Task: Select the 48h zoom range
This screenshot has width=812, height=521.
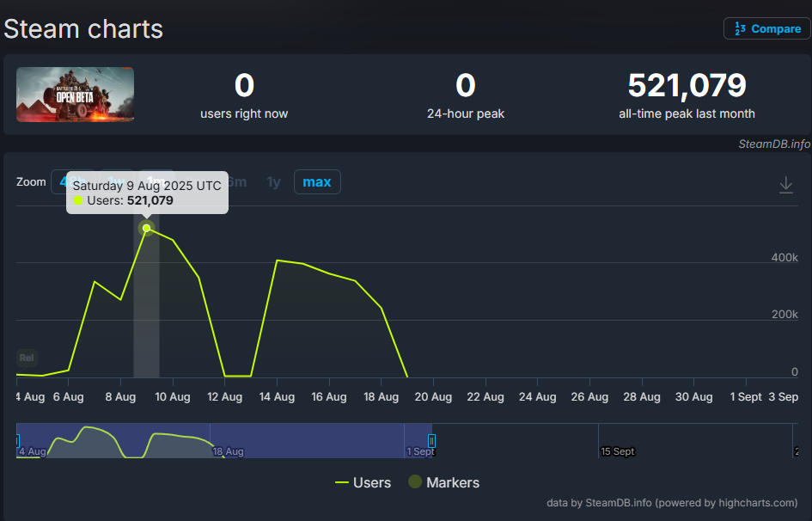Action: coord(58,181)
